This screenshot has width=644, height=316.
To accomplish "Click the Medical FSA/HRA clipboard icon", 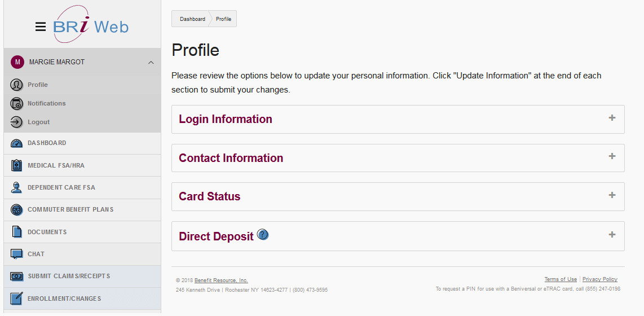I will (x=17, y=165).
